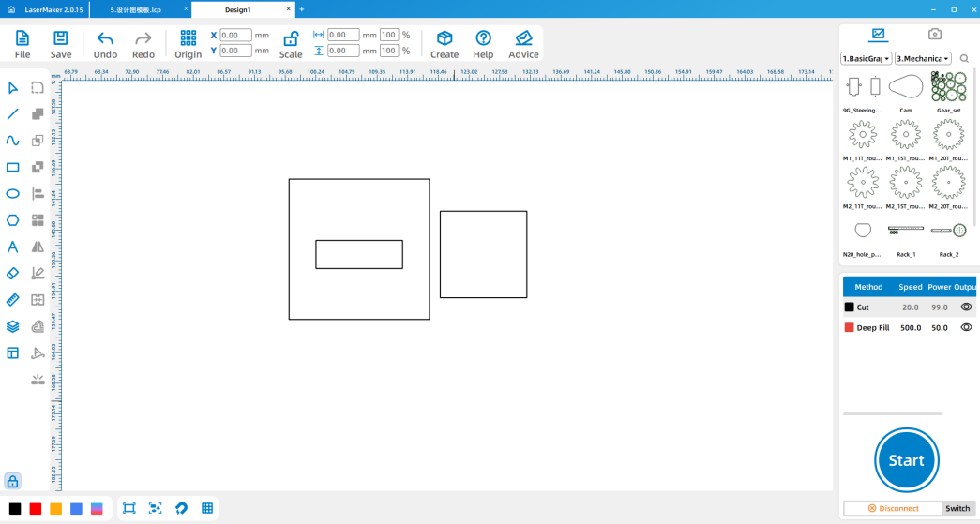Close the 5.设计图模板.lcp tab
This screenshot has width=980, height=524.
pos(186,9)
